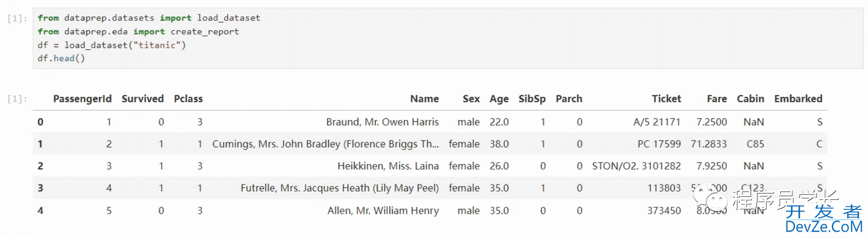868x238 pixels.
Task: Click the code input cell
Action: pyautogui.click(x=448, y=38)
